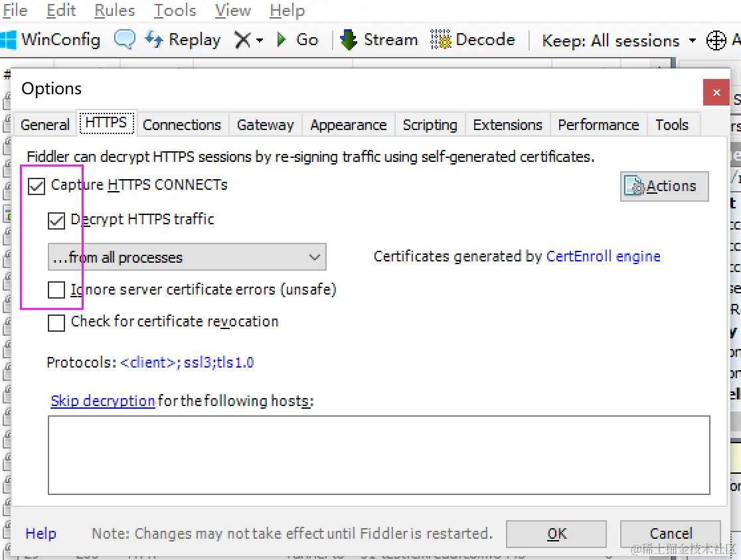
Task: Click the Cancel button
Action: [671, 534]
